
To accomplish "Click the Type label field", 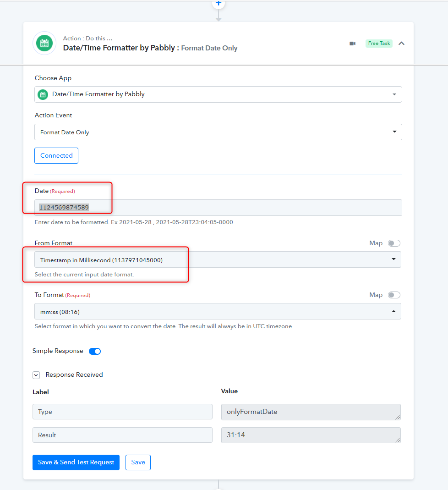I will [x=122, y=412].
